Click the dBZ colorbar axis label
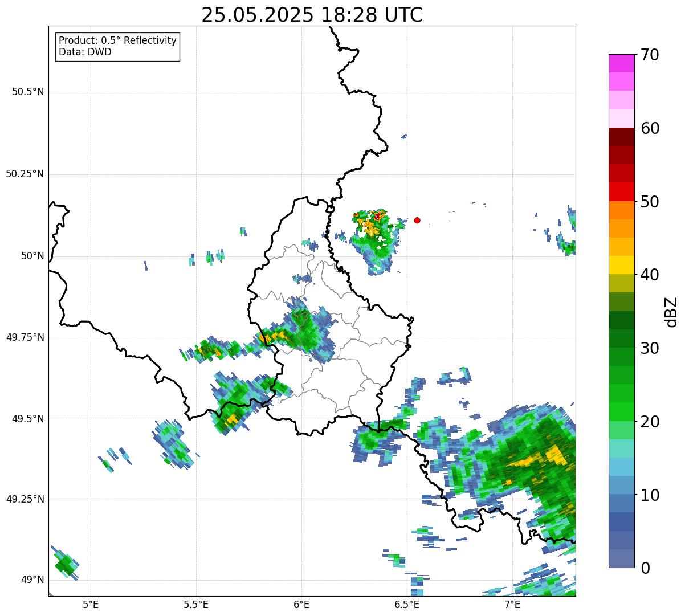 tap(672, 311)
